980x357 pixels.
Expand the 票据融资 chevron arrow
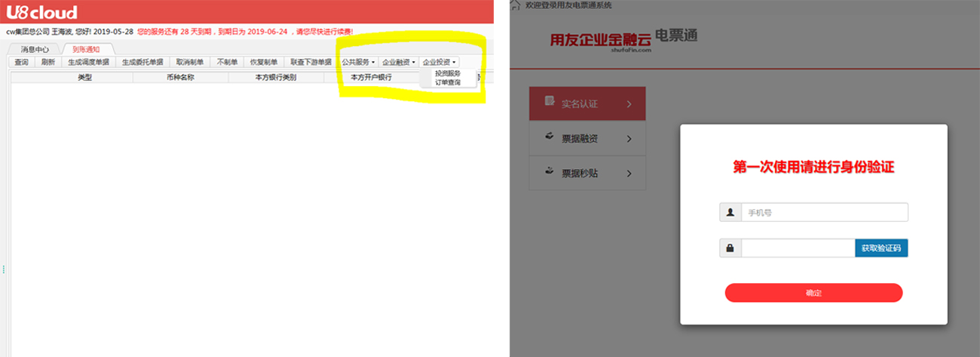pos(629,139)
